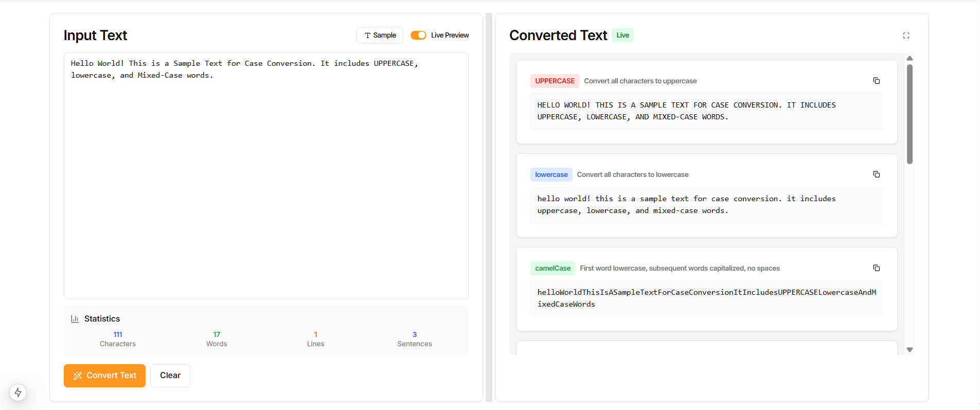
Task: Copy the camelCase converted text
Action: pos(876,268)
